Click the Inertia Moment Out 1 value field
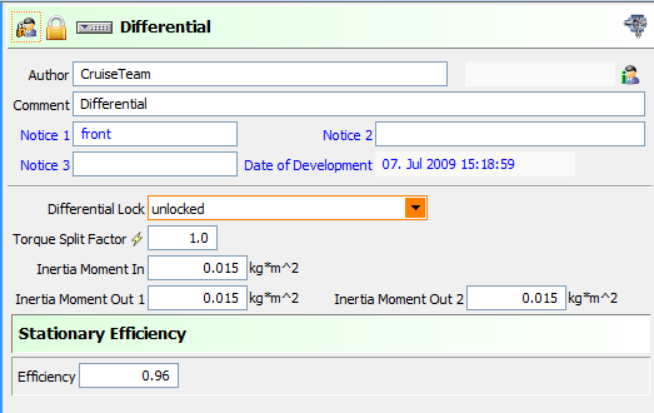The width and height of the screenshot is (654, 413). click(197, 298)
